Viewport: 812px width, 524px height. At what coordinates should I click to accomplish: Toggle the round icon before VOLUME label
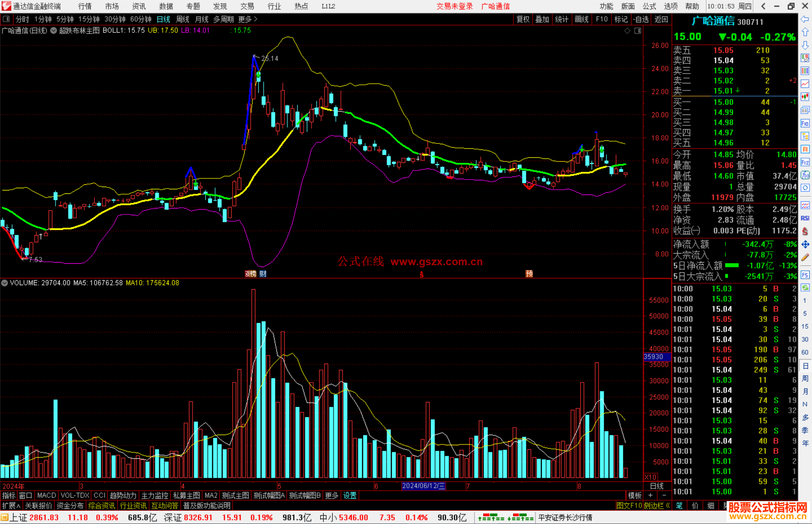coord(5,283)
